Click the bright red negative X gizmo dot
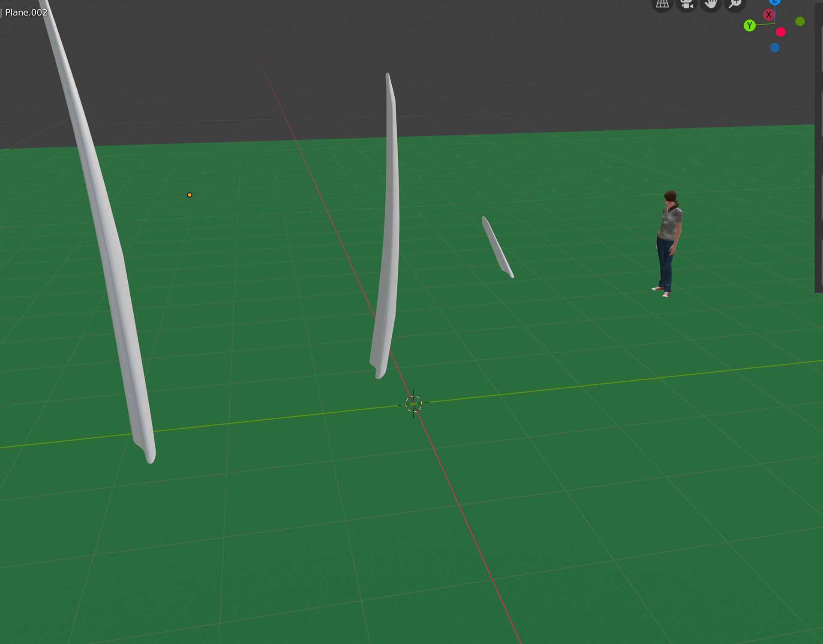Viewport: 823px width, 644px height. click(781, 32)
